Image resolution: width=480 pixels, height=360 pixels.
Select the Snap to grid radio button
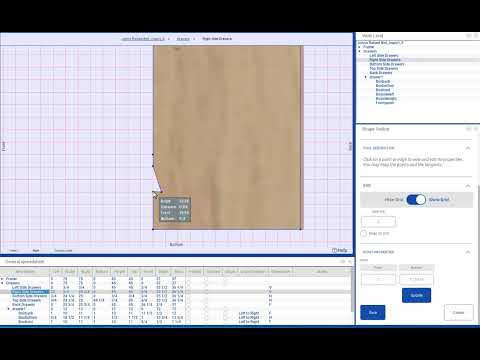point(364,233)
